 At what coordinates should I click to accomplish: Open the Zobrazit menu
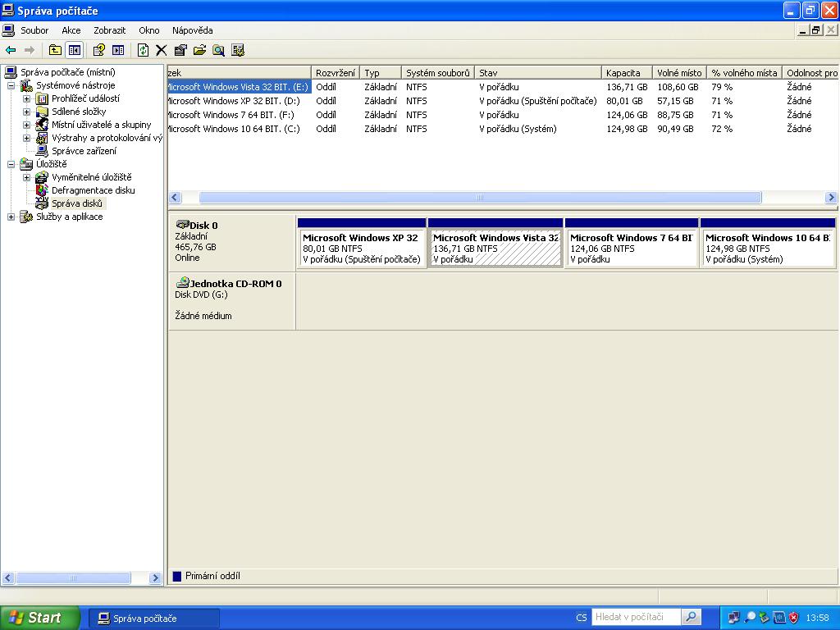(x=109, y=30)
